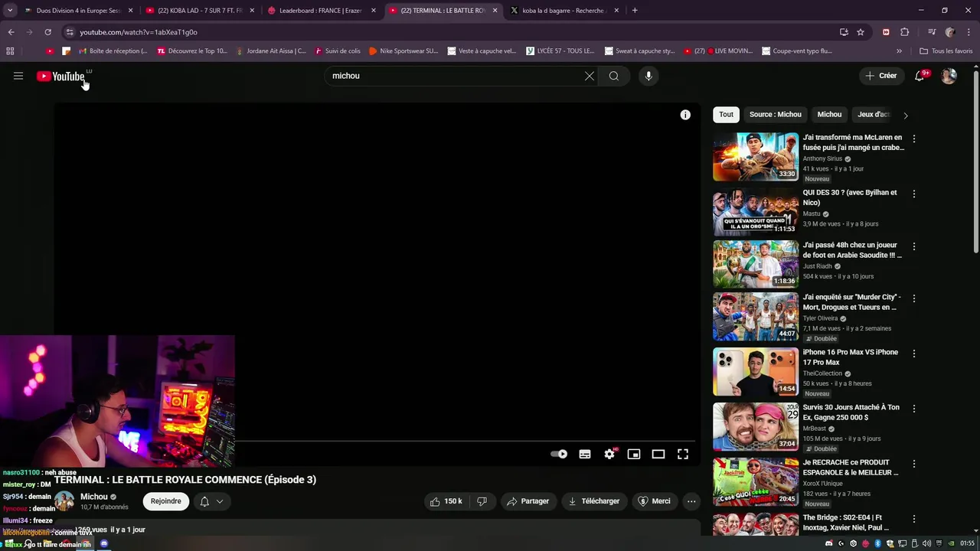
Task: Create content with the Créer button
Action: click(x=881, y=76)
